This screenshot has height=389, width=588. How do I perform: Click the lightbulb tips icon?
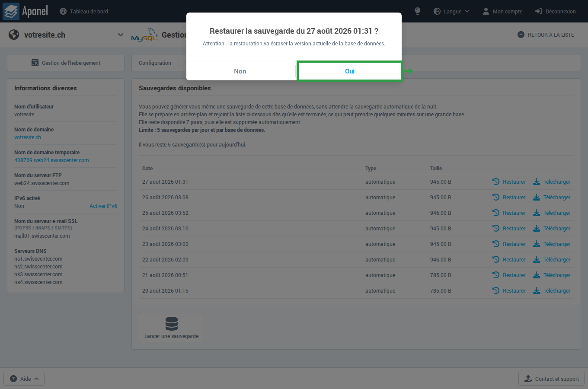(417, 11)
